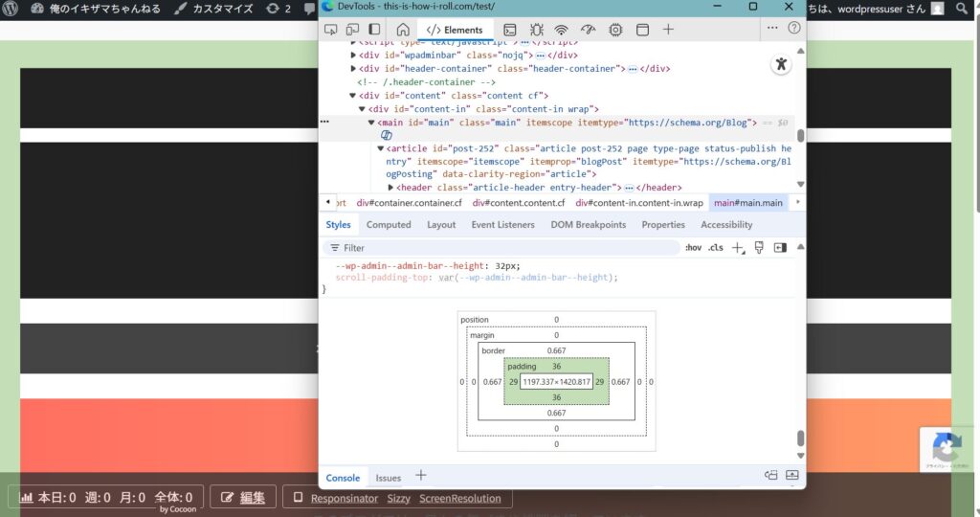Open the Network wifi icon tool
980x517 pixels.
tap(562, 30)
